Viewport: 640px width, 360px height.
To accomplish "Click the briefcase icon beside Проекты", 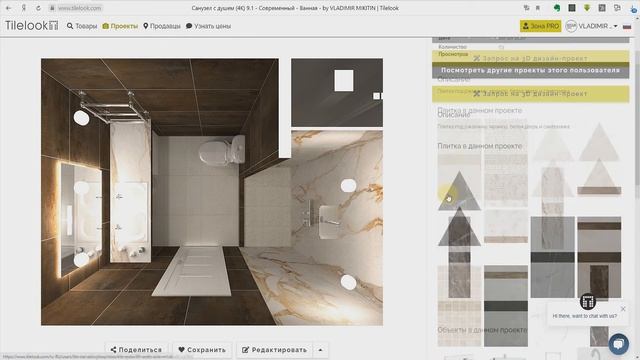I will 106,26.
